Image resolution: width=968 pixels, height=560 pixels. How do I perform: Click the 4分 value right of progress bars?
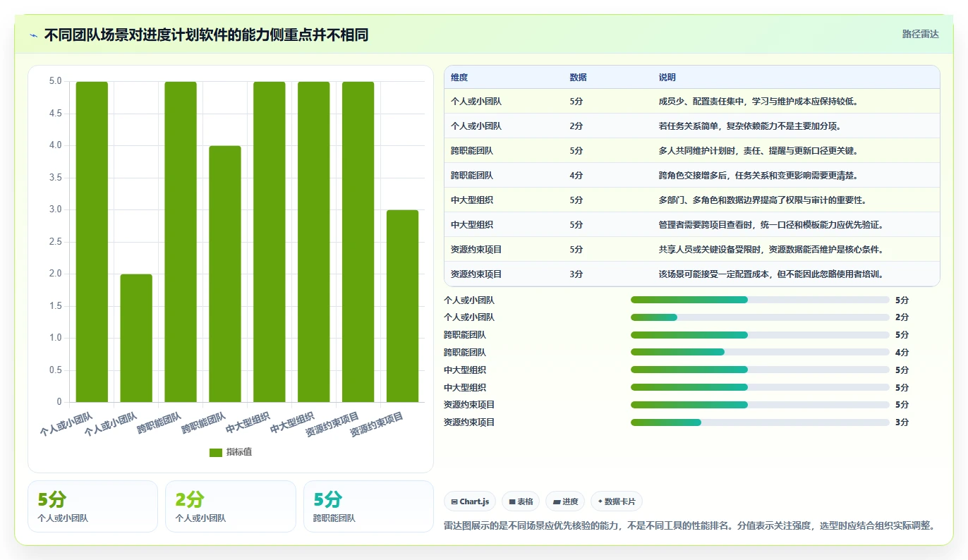coord(902,353)
